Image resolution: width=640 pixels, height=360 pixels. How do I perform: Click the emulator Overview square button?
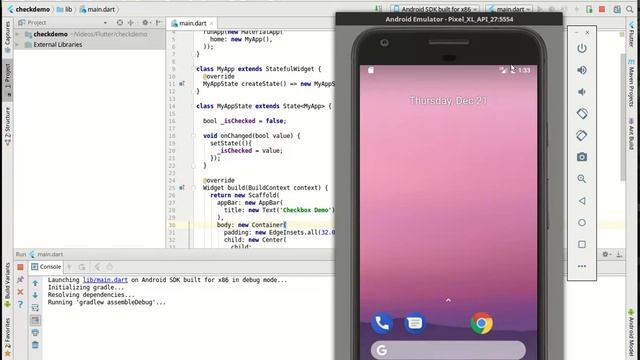click(x=582, y=244)
